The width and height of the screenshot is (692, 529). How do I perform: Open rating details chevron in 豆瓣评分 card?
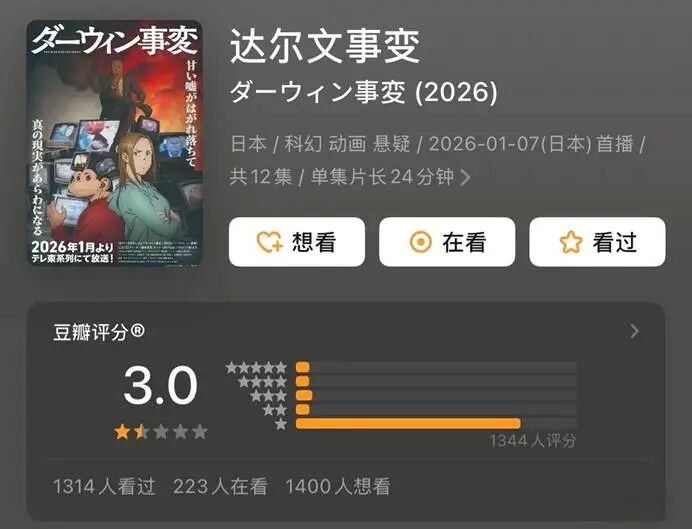pyautogui.click(x=635, y=331)
